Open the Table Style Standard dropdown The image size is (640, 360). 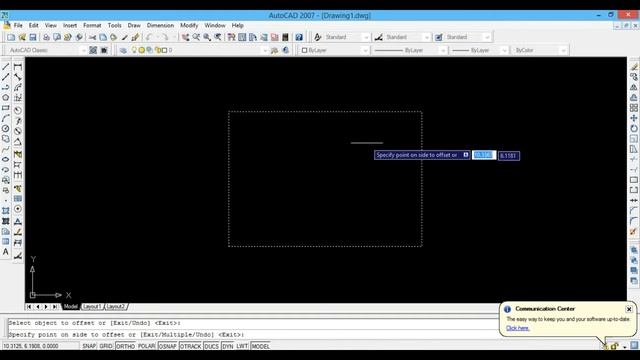[x=487, y=37]
